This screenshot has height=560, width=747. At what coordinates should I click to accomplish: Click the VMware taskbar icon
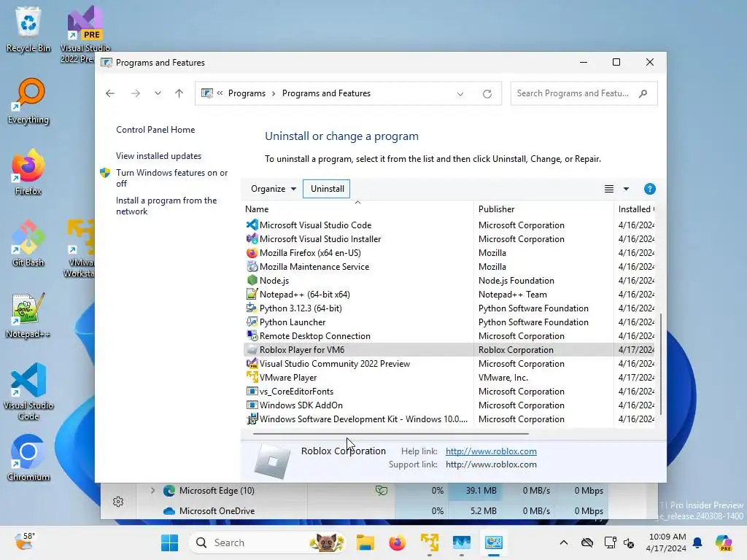[429, 542]
